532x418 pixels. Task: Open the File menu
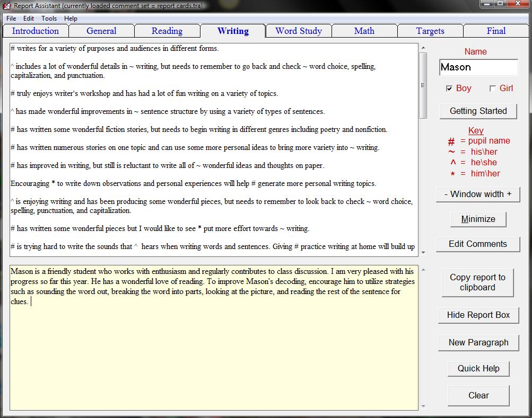pyautogui.click(x=11, y=19)
